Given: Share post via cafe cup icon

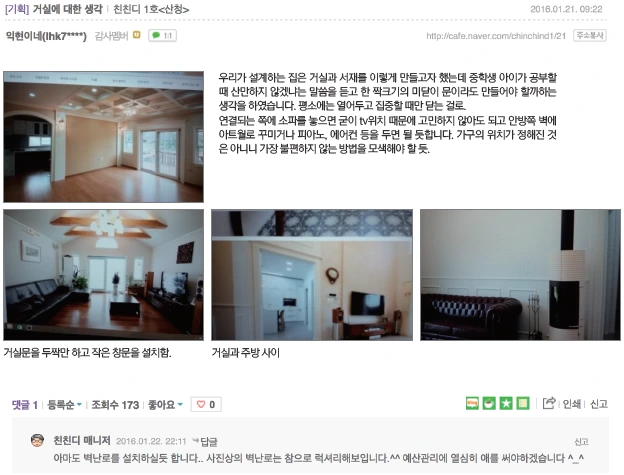Looking at the screenshot, I should (489, 403).
